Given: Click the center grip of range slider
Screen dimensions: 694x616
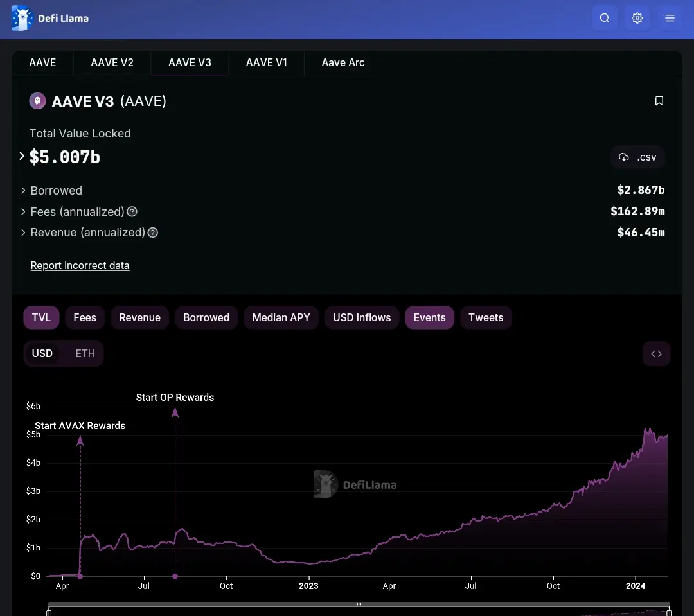Looking at the screenshot, I should pos(359,604).
